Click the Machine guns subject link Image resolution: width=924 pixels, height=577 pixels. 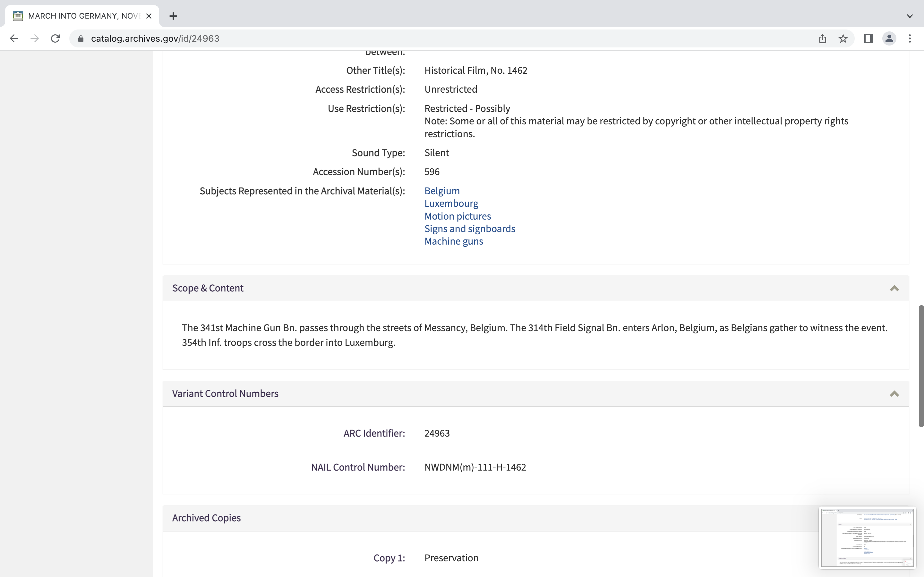[x=454, y=241]
